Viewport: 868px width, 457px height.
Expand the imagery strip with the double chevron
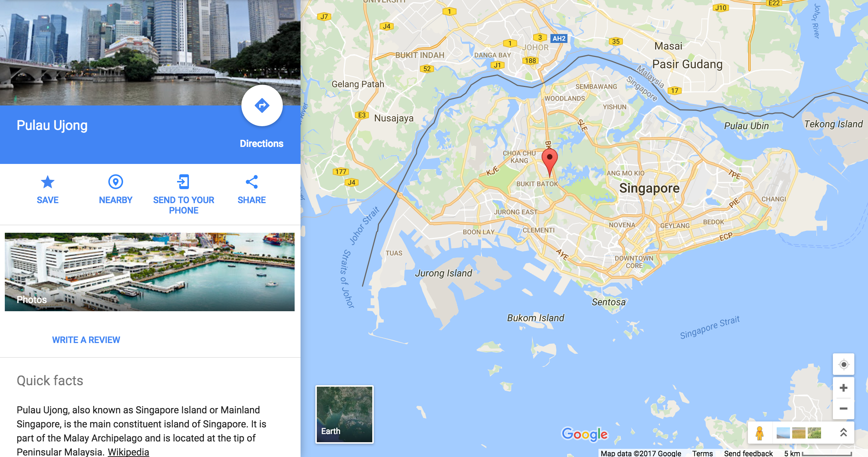844,432
